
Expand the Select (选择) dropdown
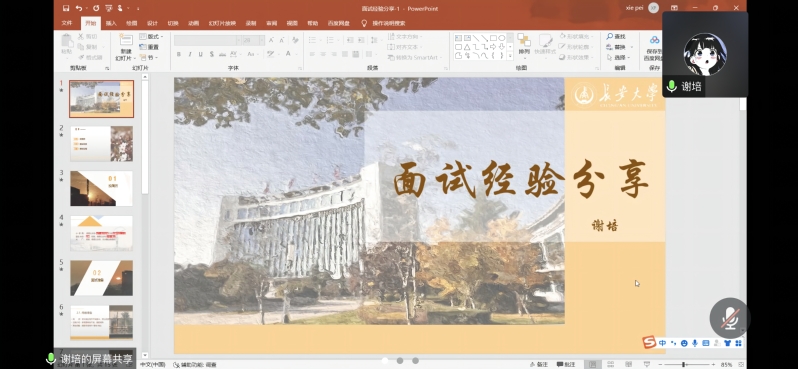tap(620, 58)
